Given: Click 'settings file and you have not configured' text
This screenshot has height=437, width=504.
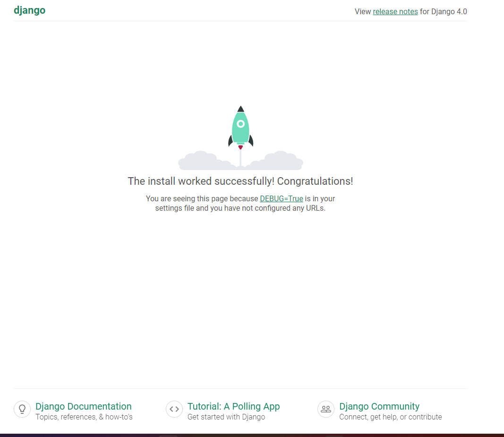Looking at the screenshot, I should tap(223, 208).
